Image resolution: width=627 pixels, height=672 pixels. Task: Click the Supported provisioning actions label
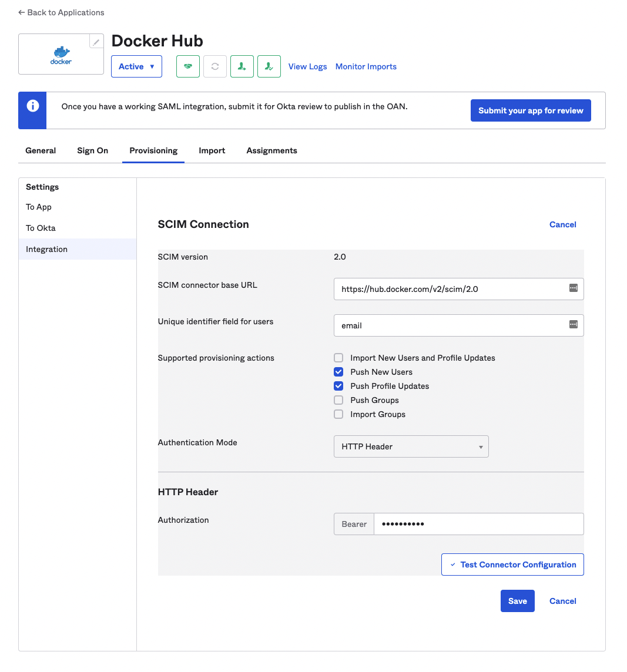point(216,358)
